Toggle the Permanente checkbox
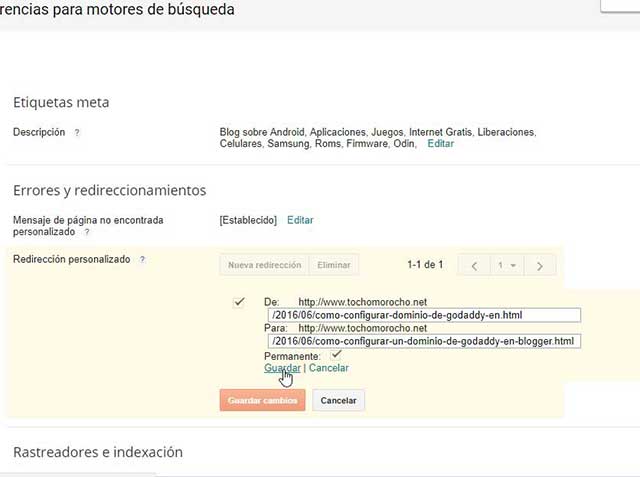 [336, 355]
